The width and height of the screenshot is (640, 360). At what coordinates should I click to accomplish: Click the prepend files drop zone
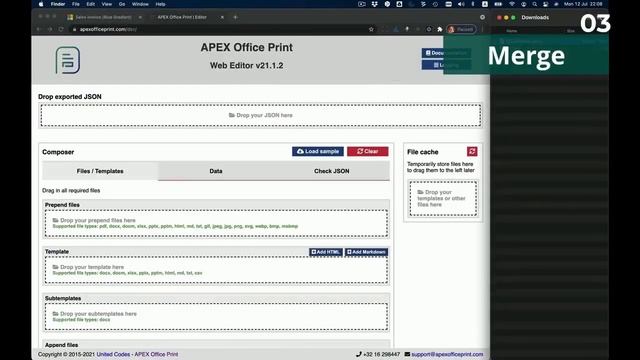coord(216,223)
